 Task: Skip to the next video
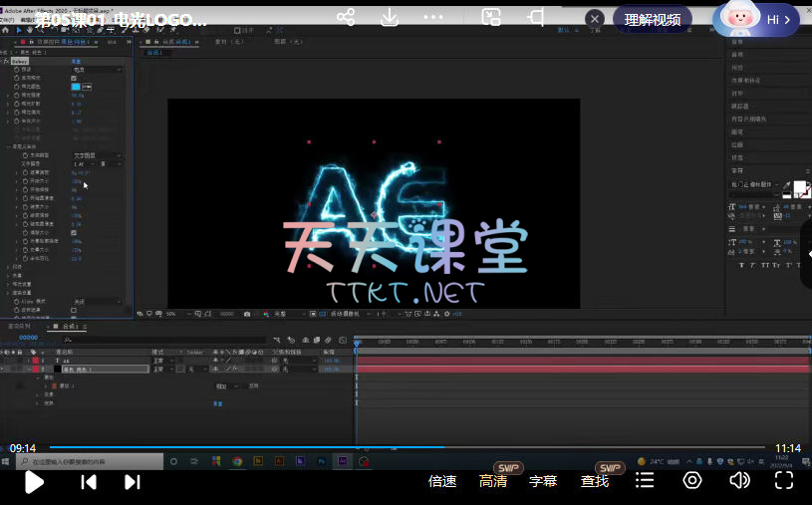132,481
